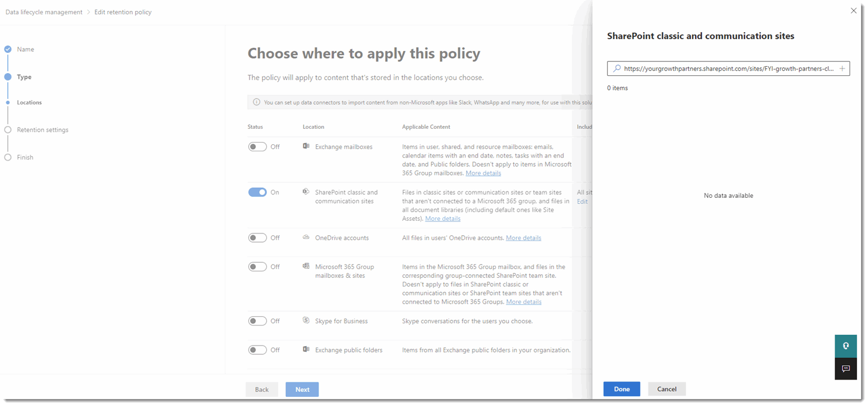Click the Type step circle marker

(8, 76)
